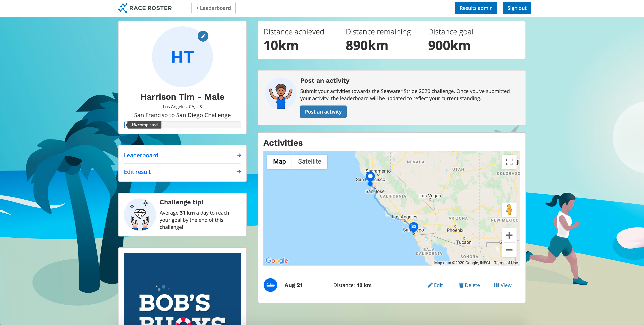
Task: Select the Results admin menu button
Action: (476, 8)
